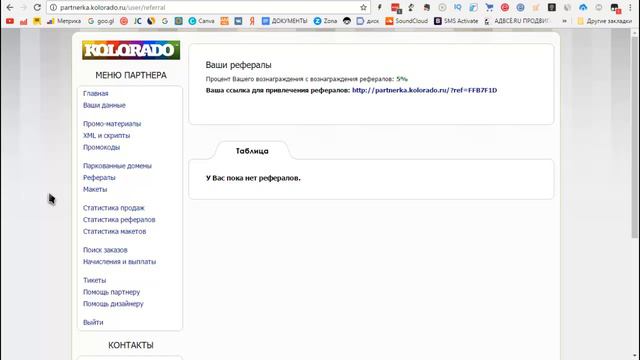Open the goo.gl bookmark
The width and height of the screenshot is (640, 360).
click(101, 21)
